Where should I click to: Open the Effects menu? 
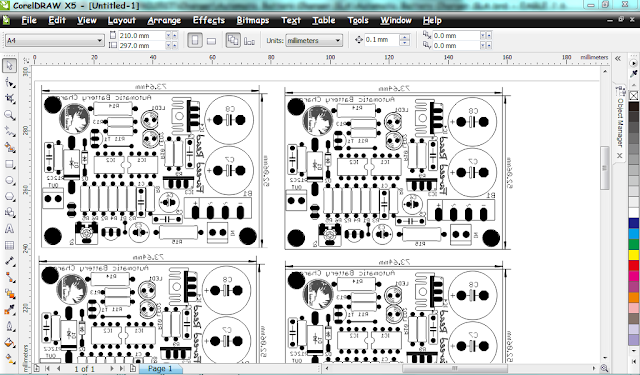209,20
